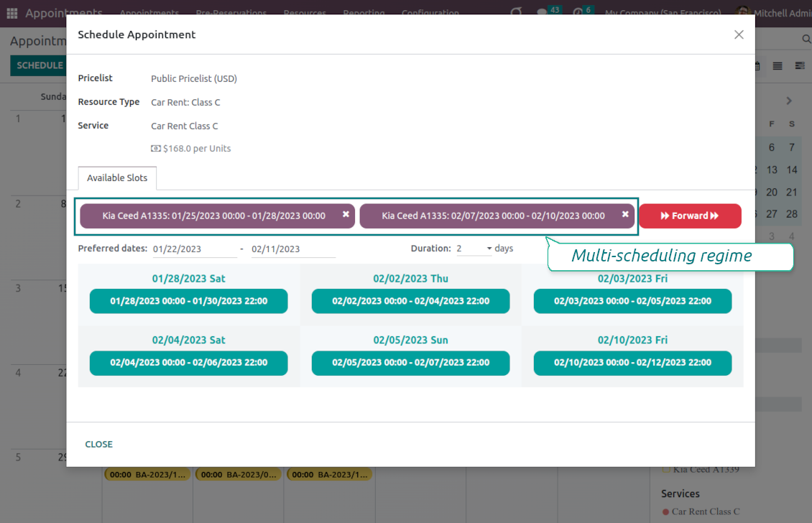This screenshot has height=523, width=812.
Task: Remove the 01/25/2023 Kia Ceed slot tag
Action: click(x=346, y=215)
